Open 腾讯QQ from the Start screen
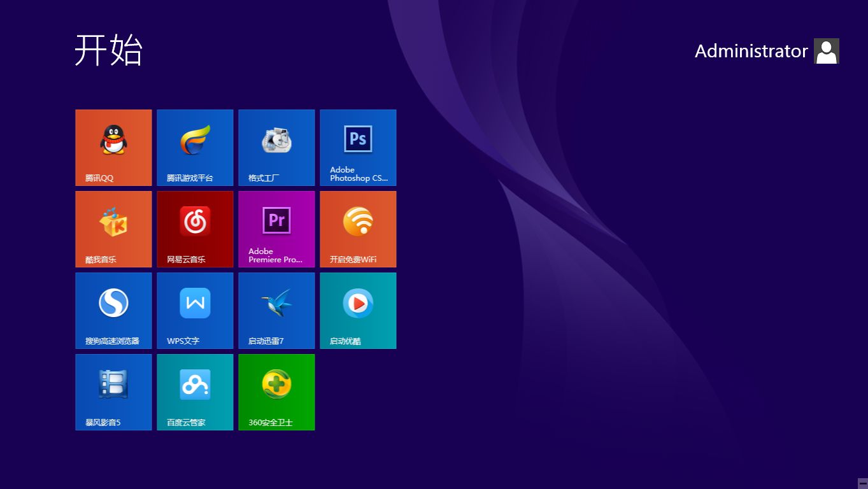This screenshot has height=489, width=868. tap(113, 147)
